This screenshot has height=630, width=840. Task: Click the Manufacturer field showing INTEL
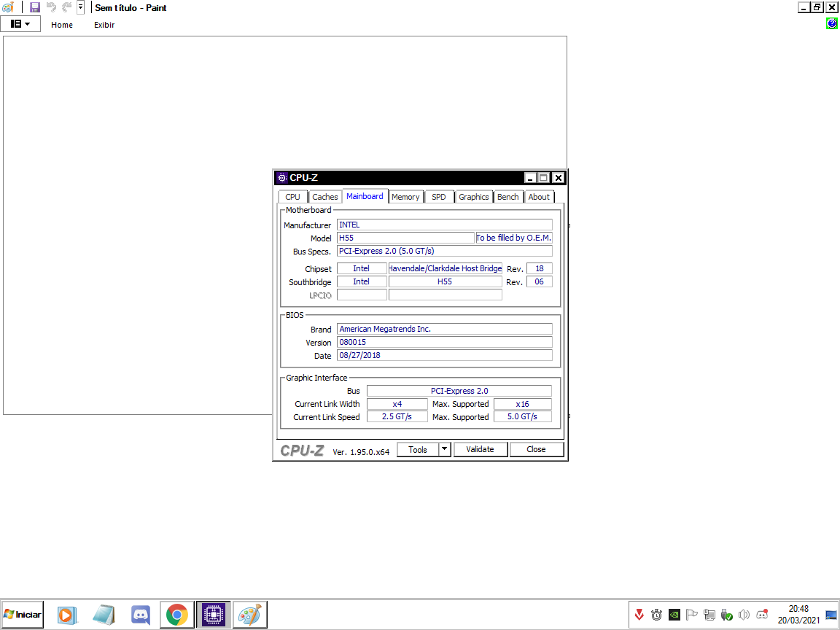pos(445,225)
